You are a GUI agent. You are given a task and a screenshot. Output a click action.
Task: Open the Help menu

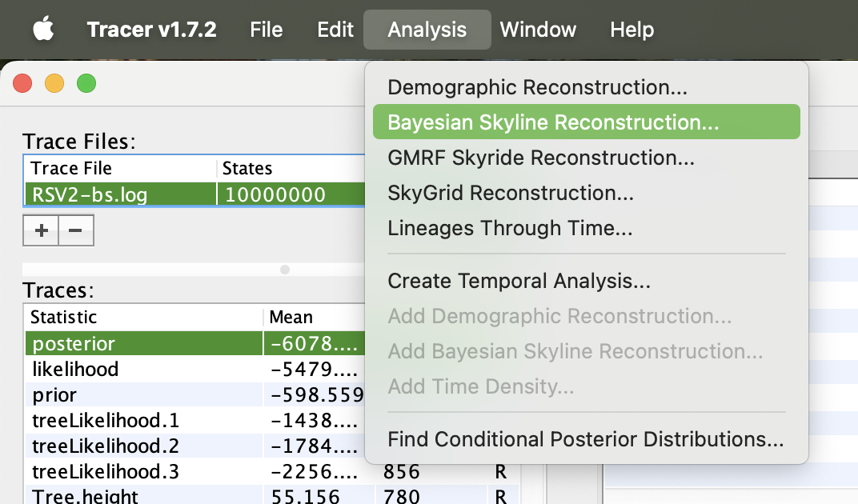[632, 30]
